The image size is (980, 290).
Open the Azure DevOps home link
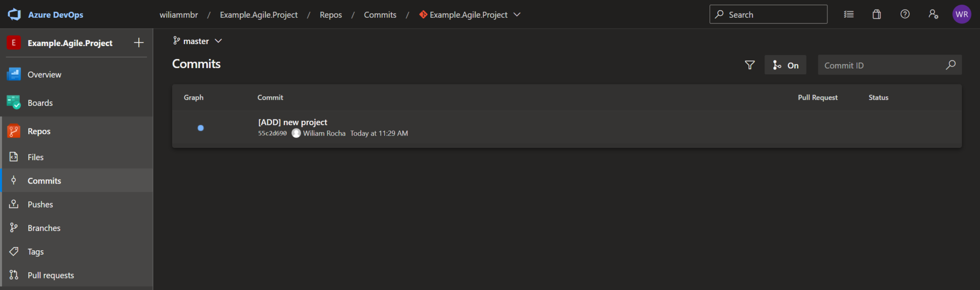pos(56,15)
